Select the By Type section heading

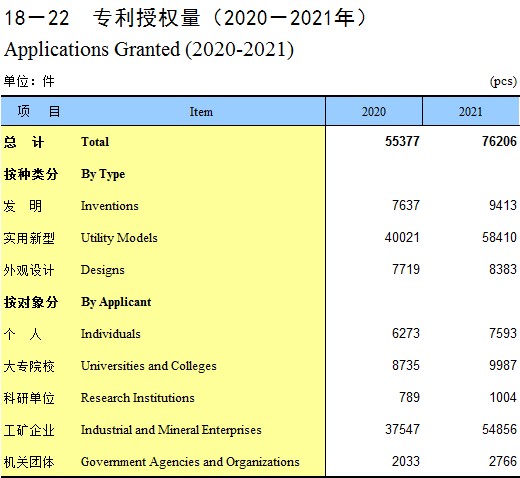coord(103,174)
